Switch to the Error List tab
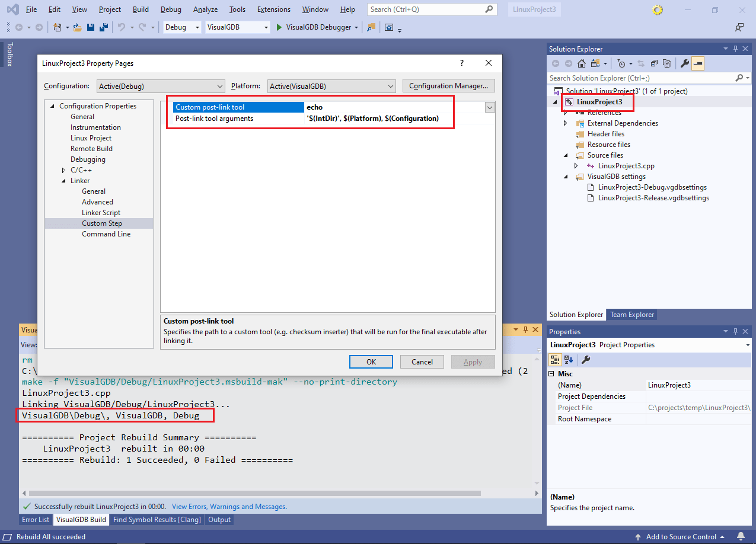The image size is (756, 544). point(35,519)
